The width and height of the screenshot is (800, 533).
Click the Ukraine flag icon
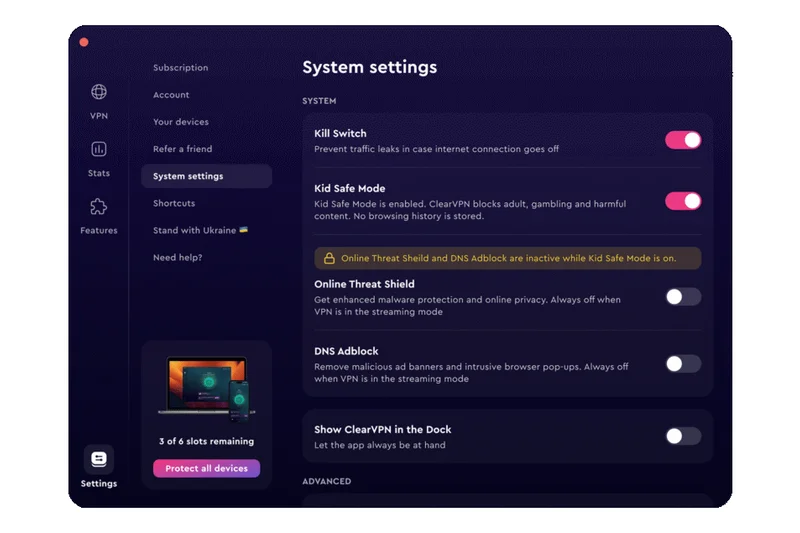[x=243, y=230]
